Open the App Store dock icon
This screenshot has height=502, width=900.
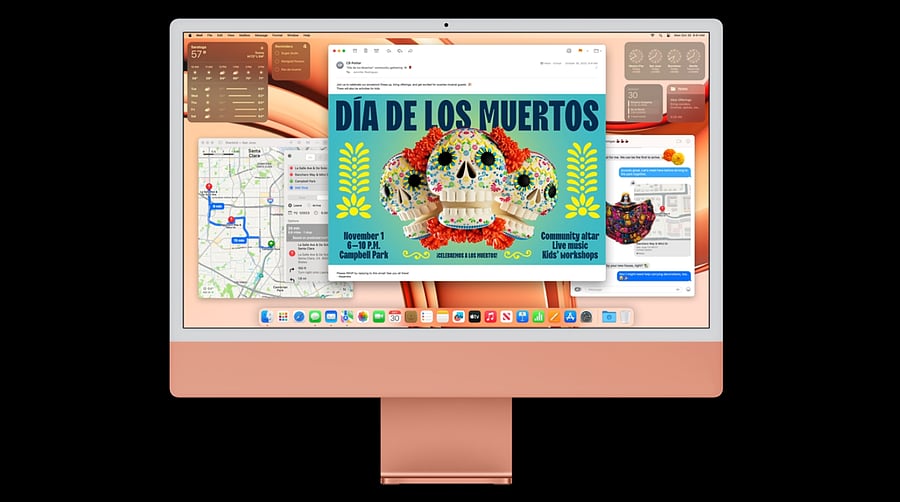click(570, 317)
